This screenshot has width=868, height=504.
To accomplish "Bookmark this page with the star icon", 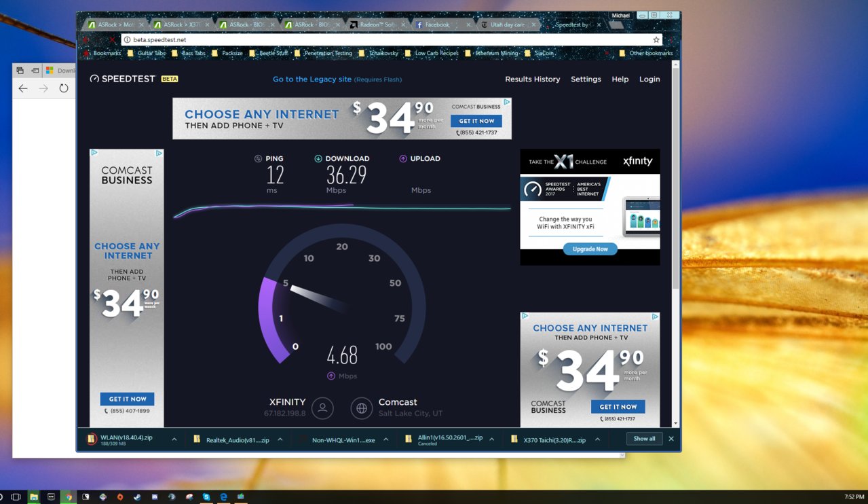I will click(656, 40).
